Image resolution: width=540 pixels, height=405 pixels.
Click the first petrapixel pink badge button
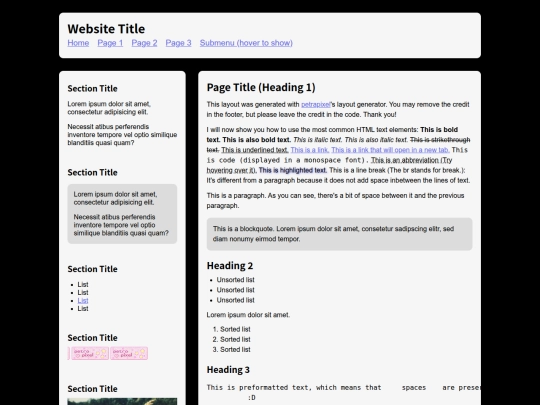(90, 353)
